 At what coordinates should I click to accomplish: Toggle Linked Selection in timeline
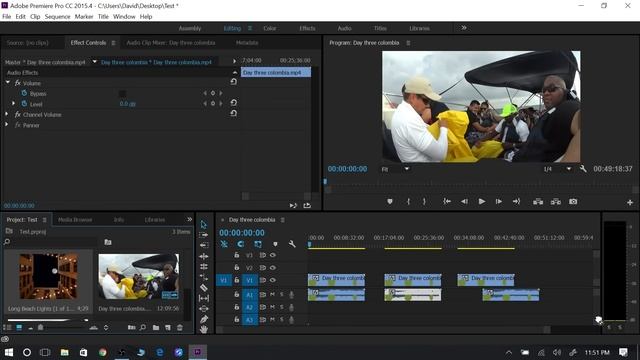pyautogui.click(x=258, y=244)
